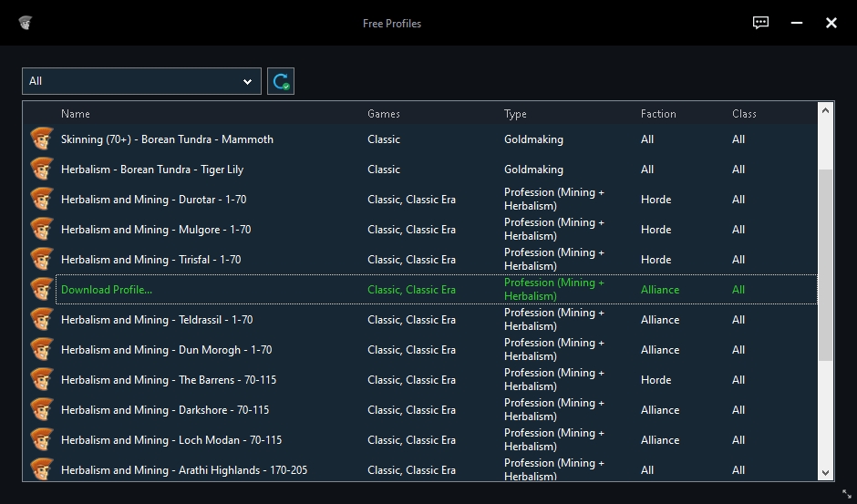Click the icon next to Durotar 1-70 profile
857x504 pixels.
click(41, 200)
